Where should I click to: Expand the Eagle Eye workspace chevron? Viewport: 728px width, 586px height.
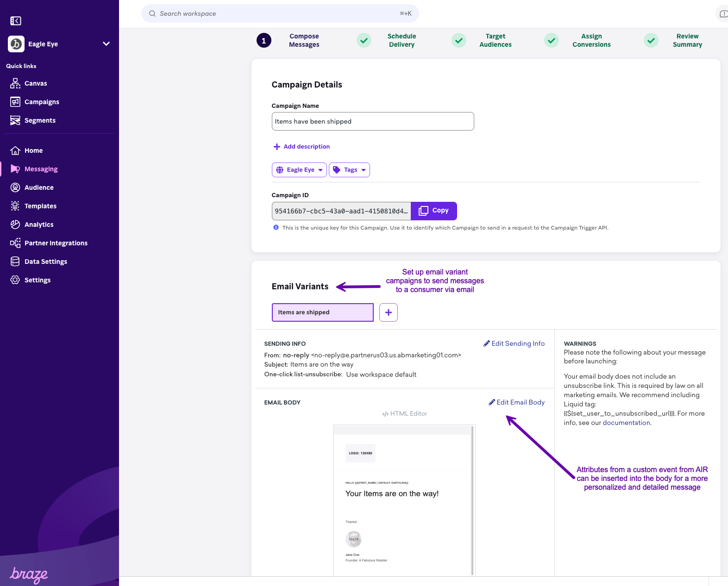(x=106, y=44)
